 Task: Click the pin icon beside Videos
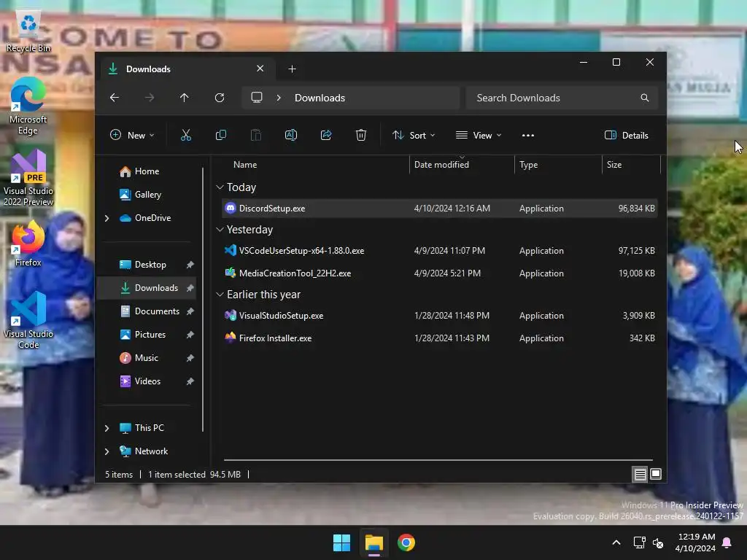[x=190, y=381]
